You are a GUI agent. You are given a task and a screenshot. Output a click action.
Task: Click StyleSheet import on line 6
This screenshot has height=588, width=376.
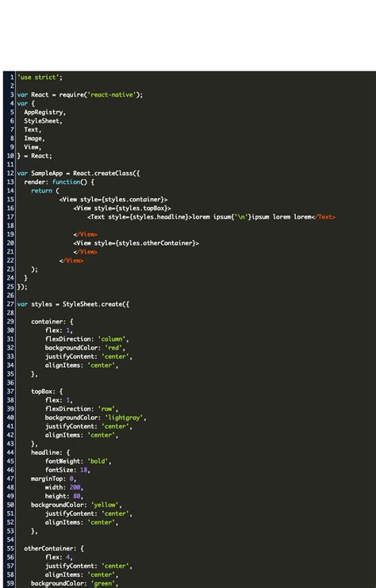[43, 120]
